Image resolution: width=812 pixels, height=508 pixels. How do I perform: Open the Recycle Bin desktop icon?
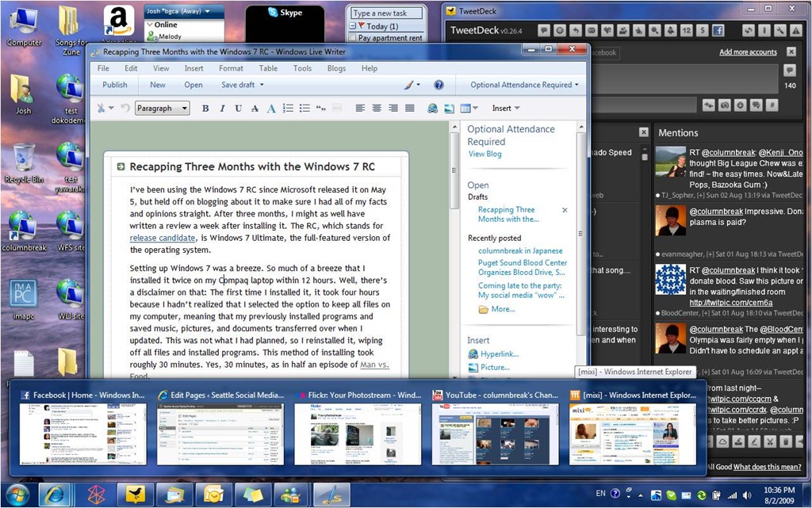[x=25, y=163]
